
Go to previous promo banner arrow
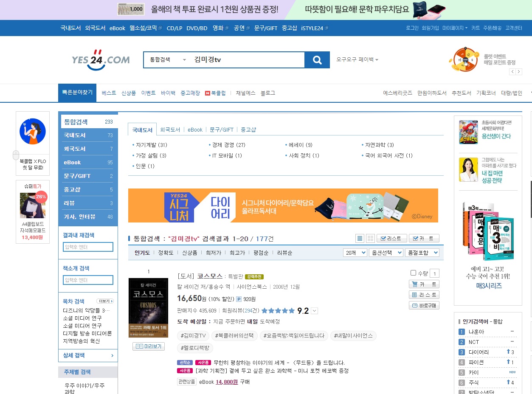point(512,72)
